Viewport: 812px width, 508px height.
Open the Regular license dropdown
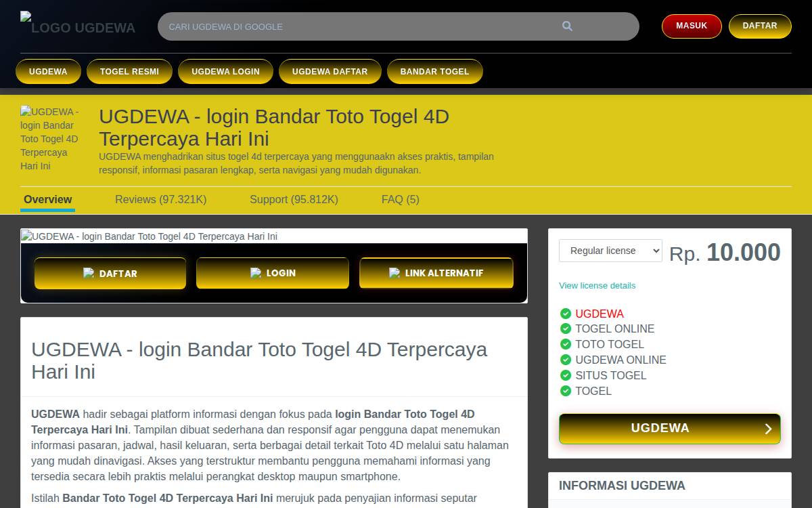(610, 251)
